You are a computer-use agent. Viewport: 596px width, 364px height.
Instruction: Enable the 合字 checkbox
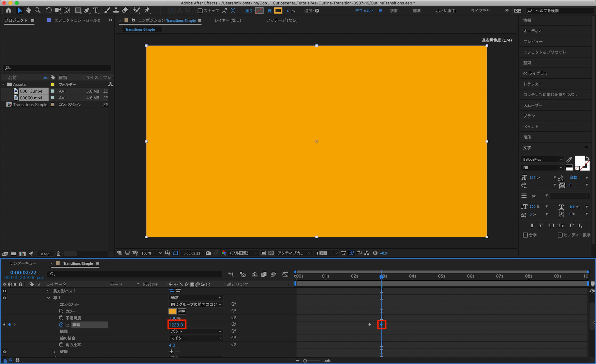click(x=525, y=235)
